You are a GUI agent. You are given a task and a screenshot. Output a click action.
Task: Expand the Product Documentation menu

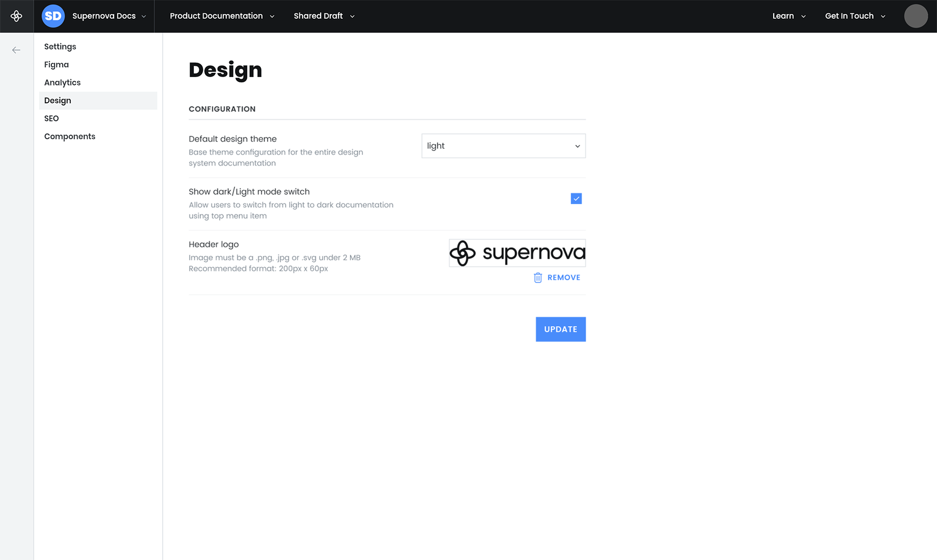(222, 16)
